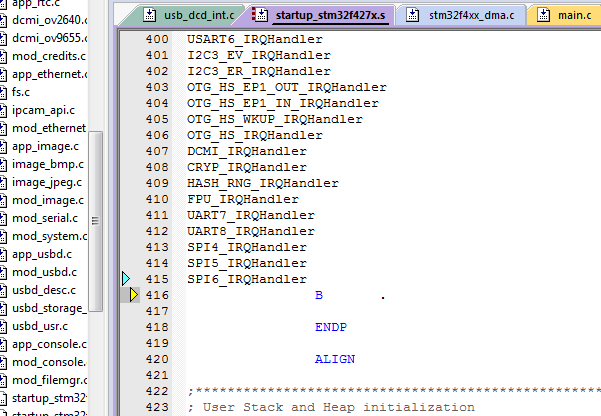Viewport: 601px width, 416px height.
Task: Select mod_usbd.c in project tree
Action: pyautogui.click(x=44, y=272)
